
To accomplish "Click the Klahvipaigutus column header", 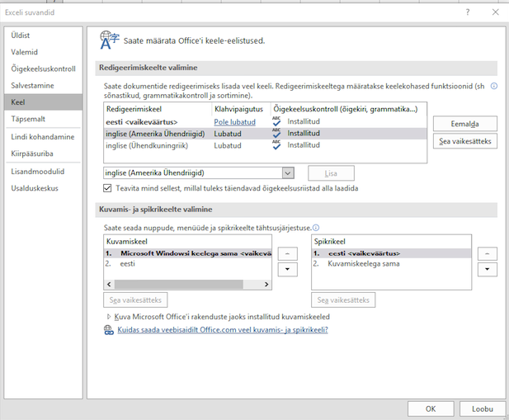I will 241,109.
